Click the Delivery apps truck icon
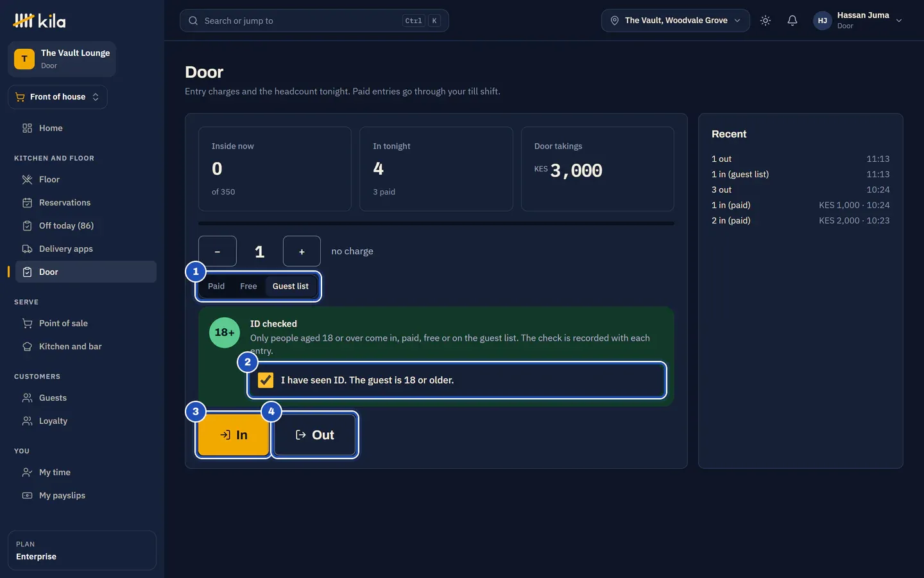924x578 pixels. (27, 249)
